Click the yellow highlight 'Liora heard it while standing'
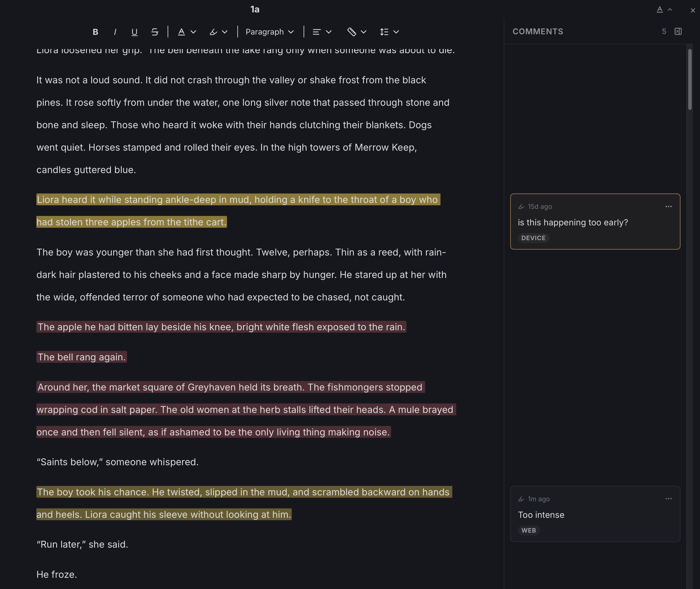The image size is (700, 589). [238, 211]
